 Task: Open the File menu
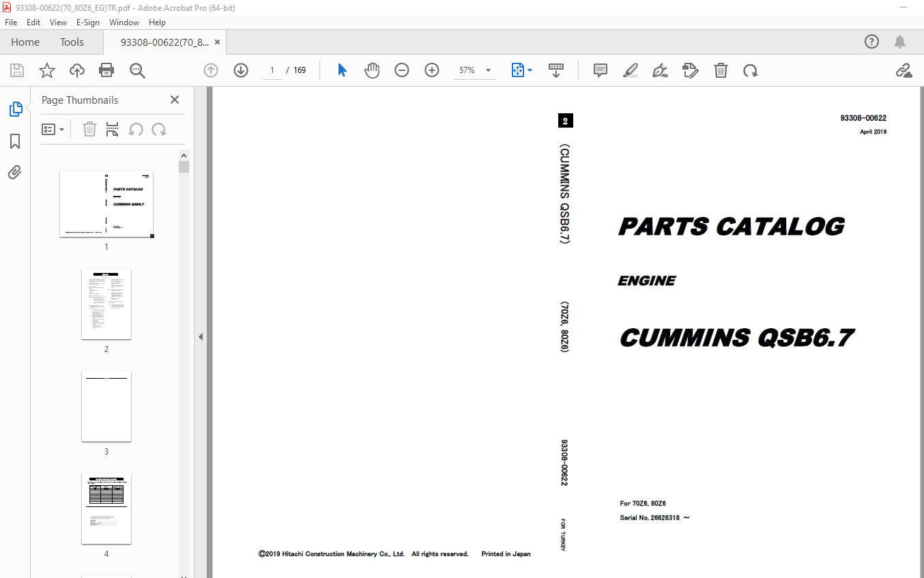pyautogui.click(x=11, y=23)
